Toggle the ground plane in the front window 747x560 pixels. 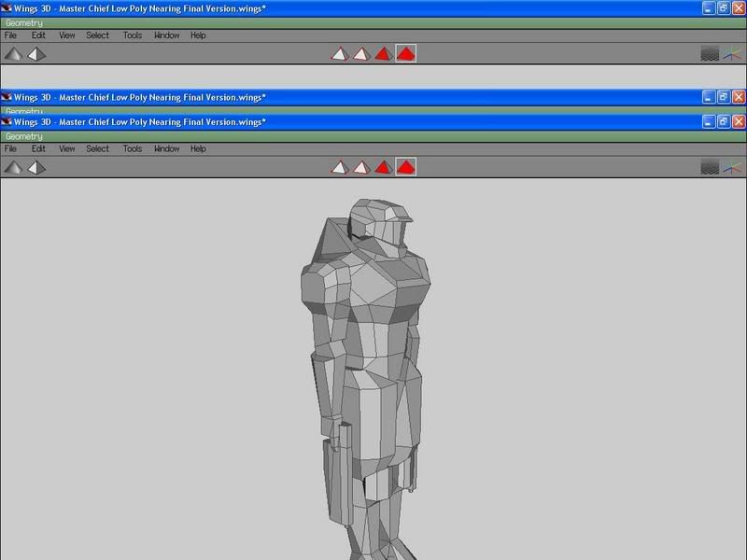(x=710, y=168)
